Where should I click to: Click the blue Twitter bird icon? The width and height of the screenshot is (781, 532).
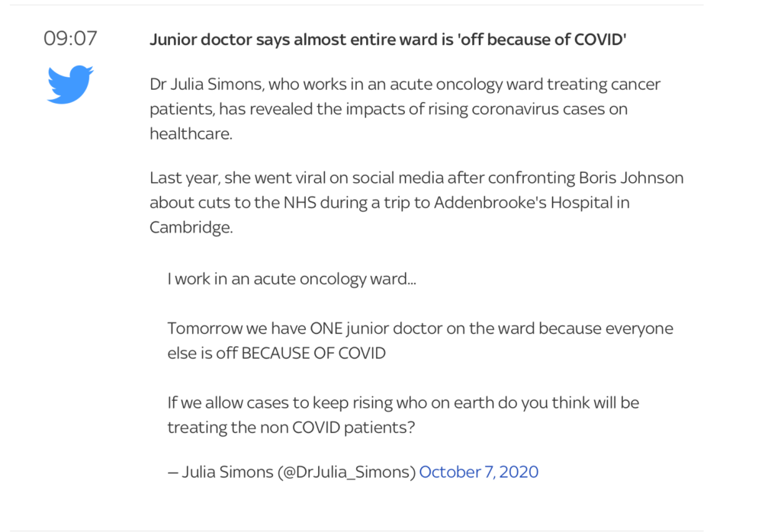(69, 84)
